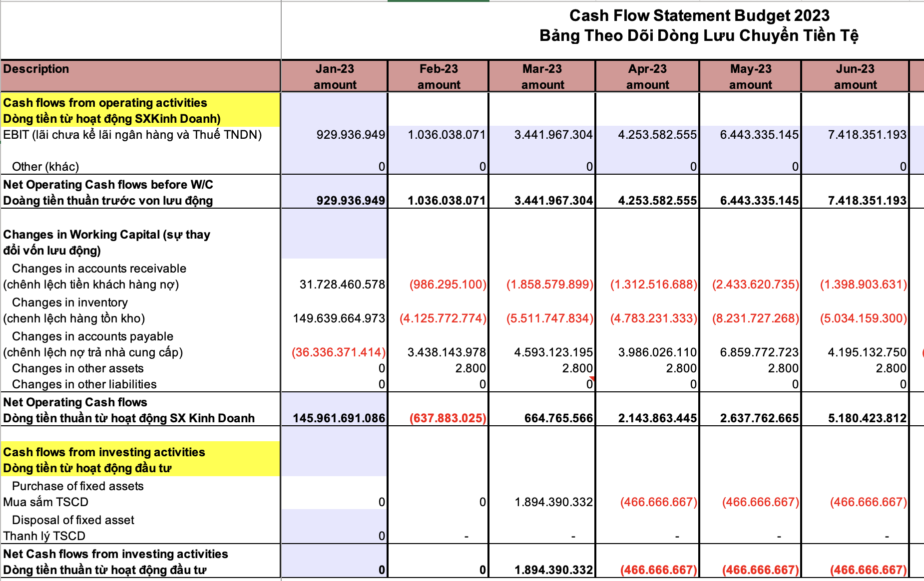Select the EBIT row label
This screenshot has height=581, width=924.
(132, 135)
